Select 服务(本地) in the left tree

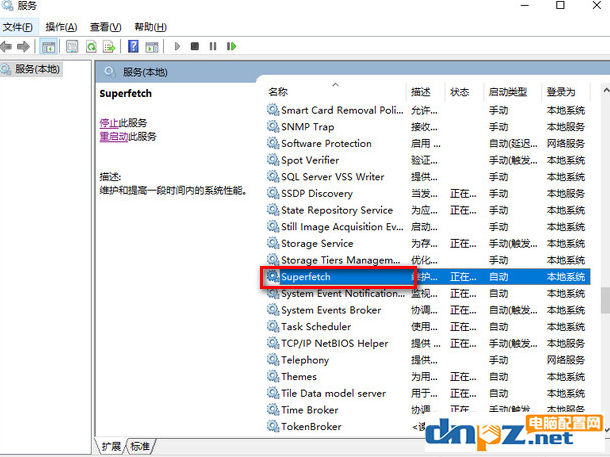coord(32,69)
